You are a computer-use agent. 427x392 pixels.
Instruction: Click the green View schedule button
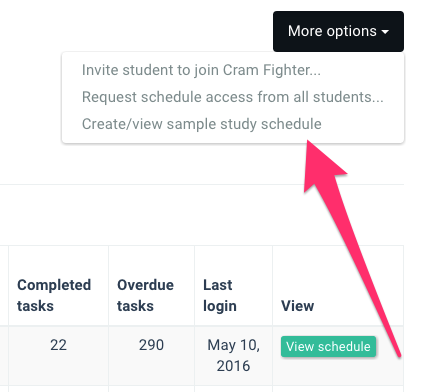click(328, 347)
